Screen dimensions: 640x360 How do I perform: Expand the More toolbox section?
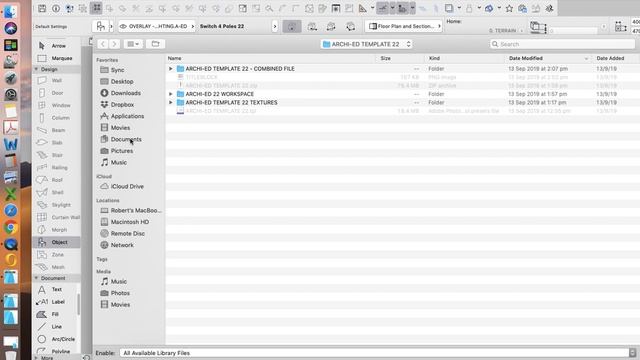click(x=36, y=358)
